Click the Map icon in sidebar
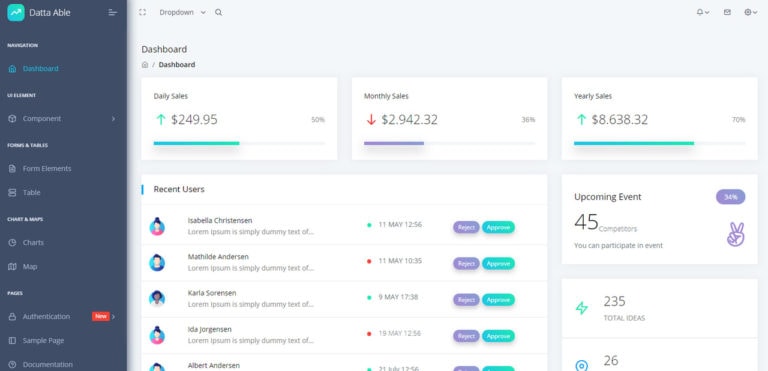 pos(12,267)
